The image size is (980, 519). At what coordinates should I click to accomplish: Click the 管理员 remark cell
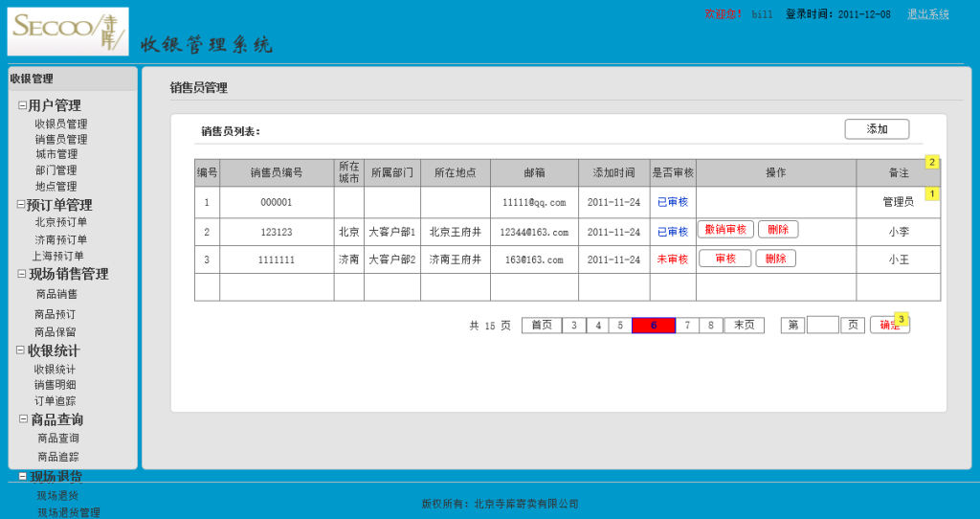tap(898, 202)
